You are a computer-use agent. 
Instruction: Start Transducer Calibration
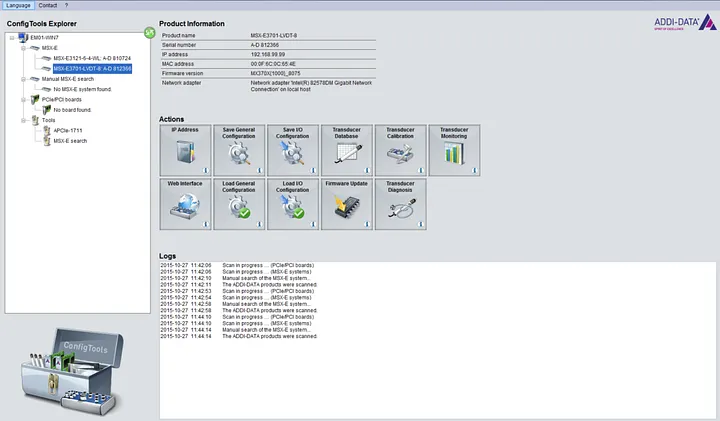point(400,150)
